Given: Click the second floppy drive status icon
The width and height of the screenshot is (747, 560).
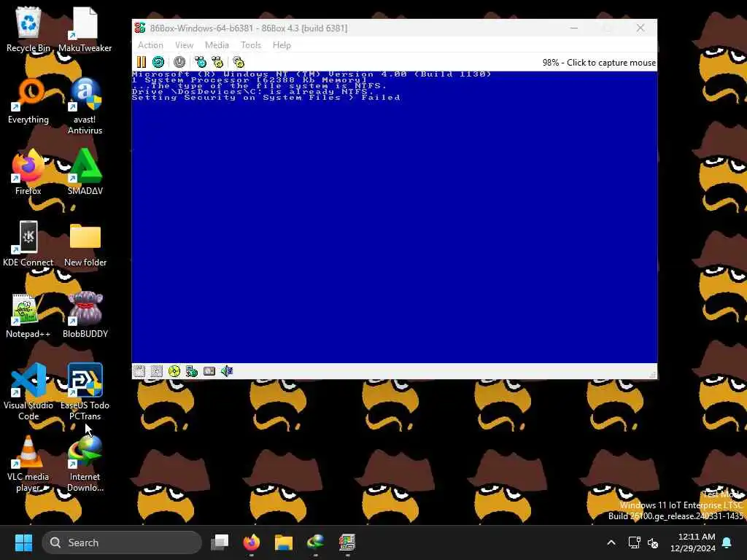Looking at the screenshot, I should pos(156,371).
